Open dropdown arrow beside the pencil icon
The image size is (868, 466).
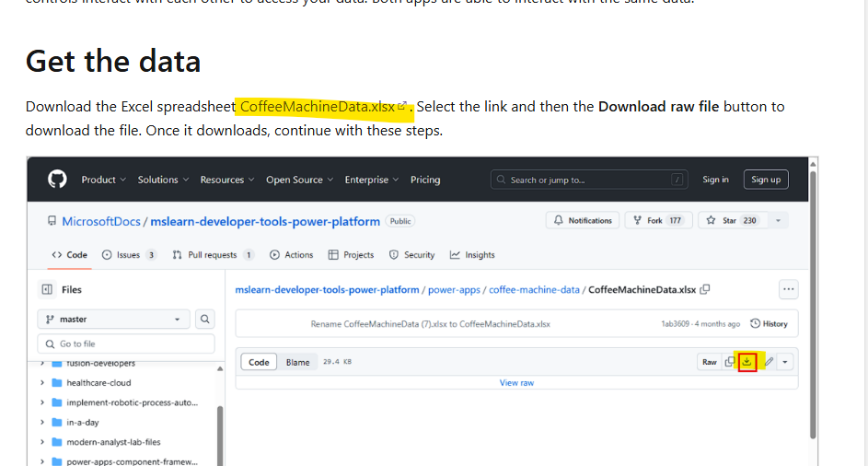785,362
